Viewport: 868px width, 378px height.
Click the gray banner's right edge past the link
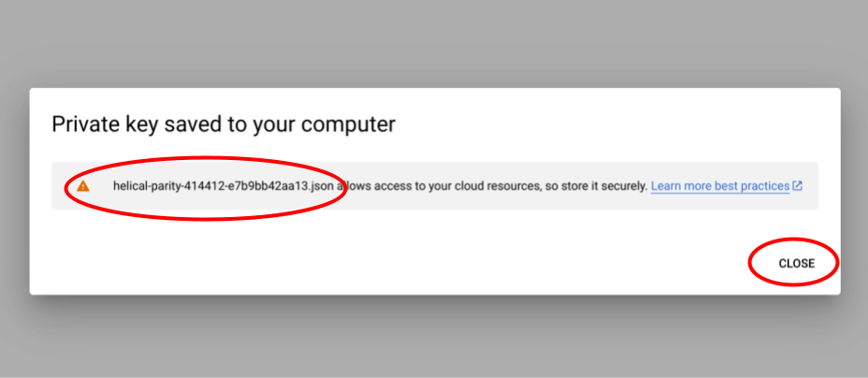click(811, 186)
